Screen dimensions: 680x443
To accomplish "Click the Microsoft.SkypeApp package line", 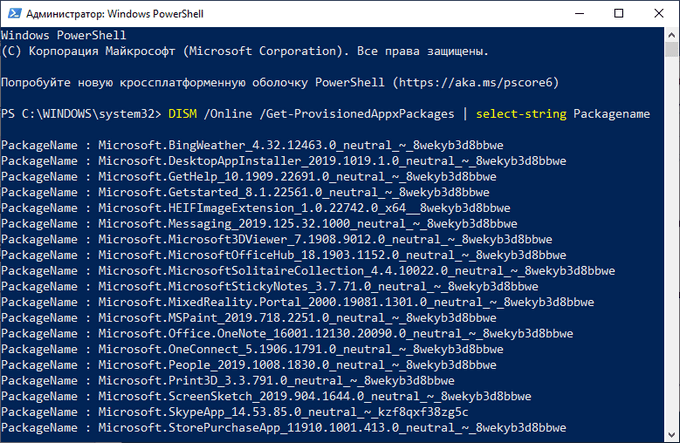I will pos(235,412).
